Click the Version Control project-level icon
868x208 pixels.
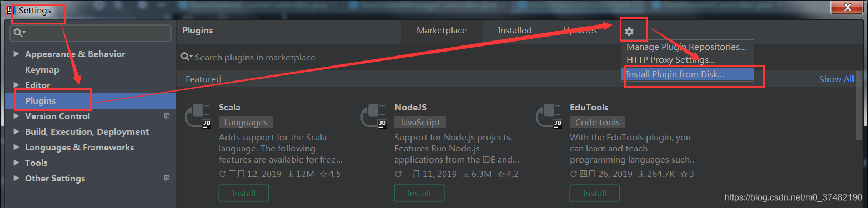point(167,116)
